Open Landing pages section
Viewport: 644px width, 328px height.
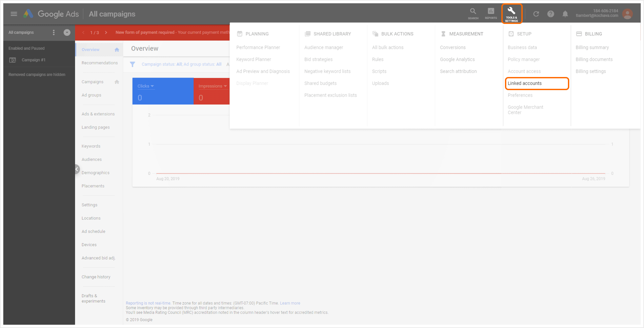pos(96,127)
